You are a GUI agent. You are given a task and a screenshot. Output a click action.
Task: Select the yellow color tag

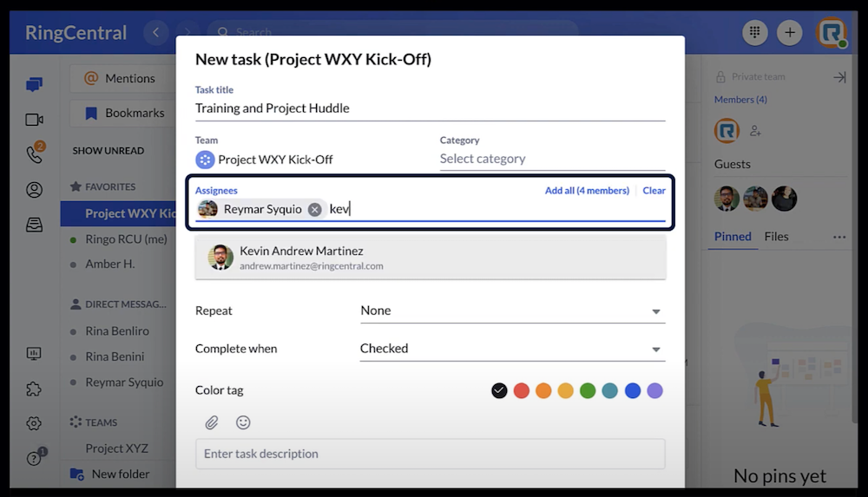tap(565, 390)
